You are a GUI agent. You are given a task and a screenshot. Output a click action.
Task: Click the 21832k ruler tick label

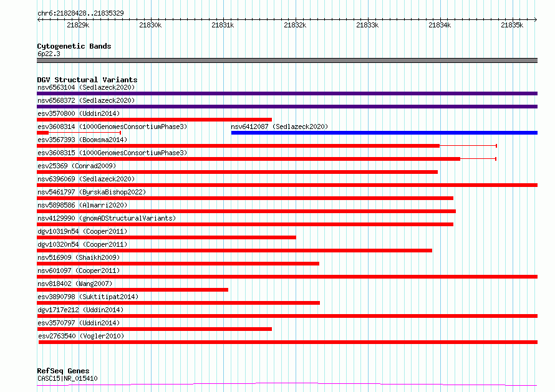(295, 25)
